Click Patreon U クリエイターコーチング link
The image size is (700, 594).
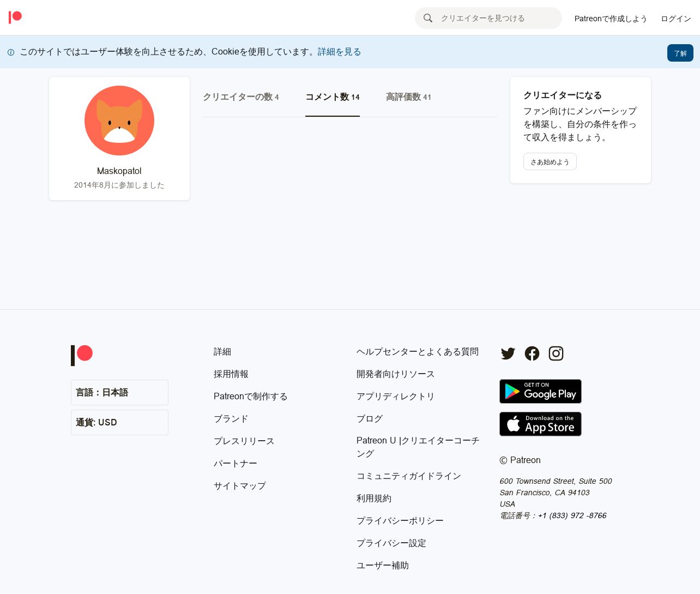point(418,447)
